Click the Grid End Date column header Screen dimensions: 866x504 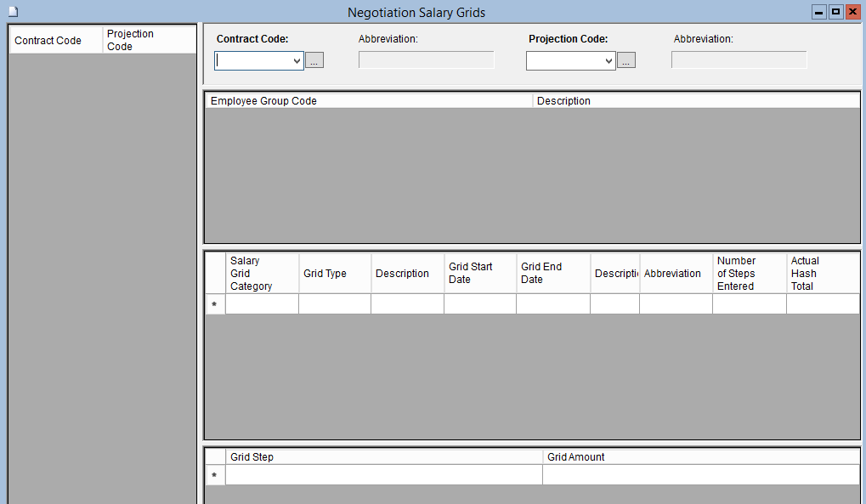[552, 274]
